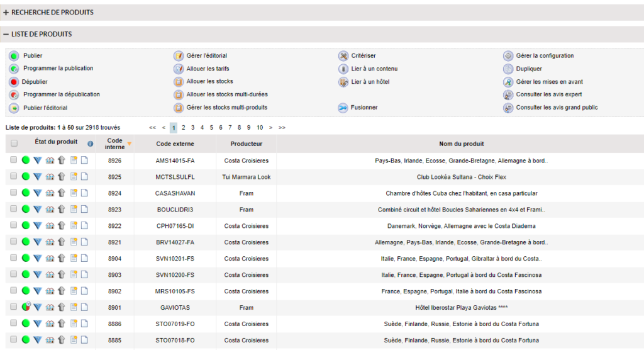Viewport: 644px width, 350px height.
Task: Collapse the Liste de produits section
Action: pos(6,34)
